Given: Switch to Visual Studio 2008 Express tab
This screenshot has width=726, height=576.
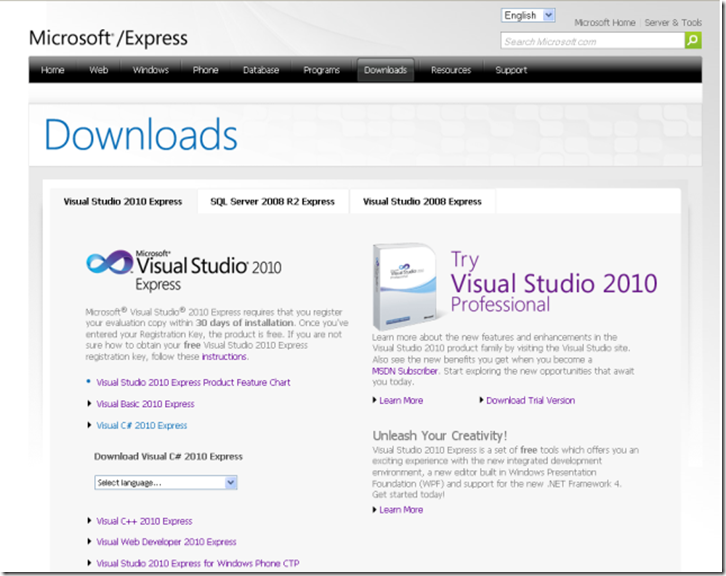Looking at the screenshot, I should (x=422, y=201).
